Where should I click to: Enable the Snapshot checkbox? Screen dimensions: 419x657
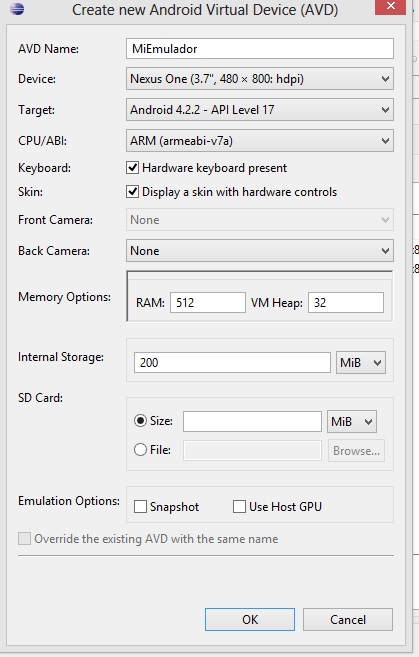click(x=140, y=507)
